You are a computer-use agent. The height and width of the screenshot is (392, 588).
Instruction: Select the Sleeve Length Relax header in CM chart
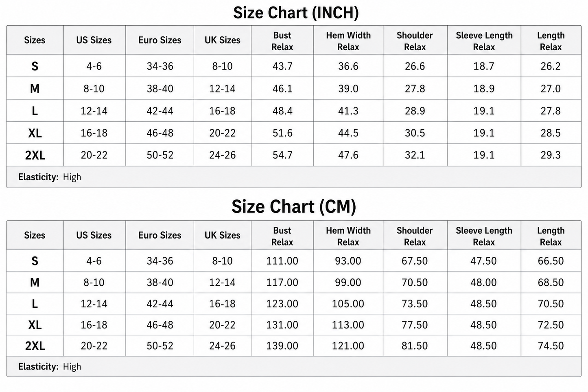tap(484, 236)
